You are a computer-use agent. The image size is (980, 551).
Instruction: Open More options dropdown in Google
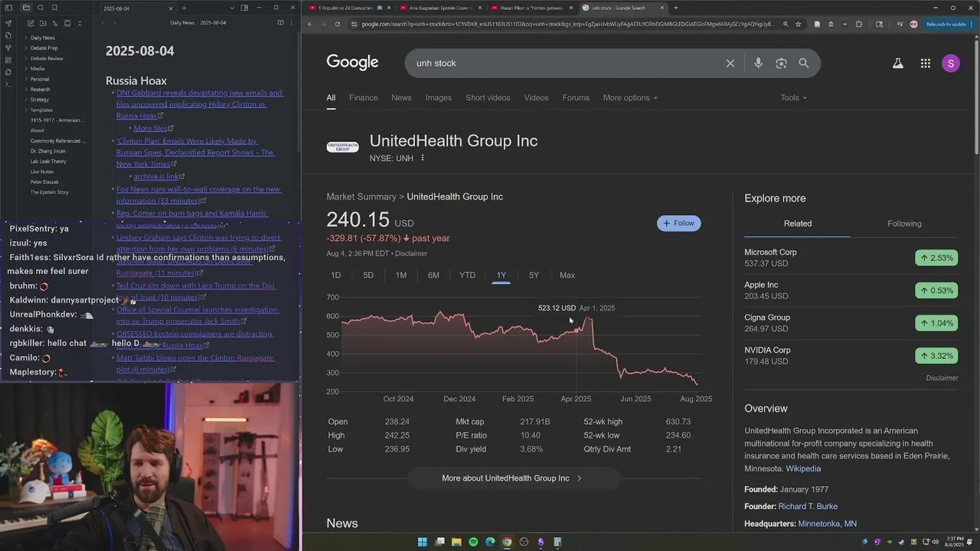coord(630,98)
